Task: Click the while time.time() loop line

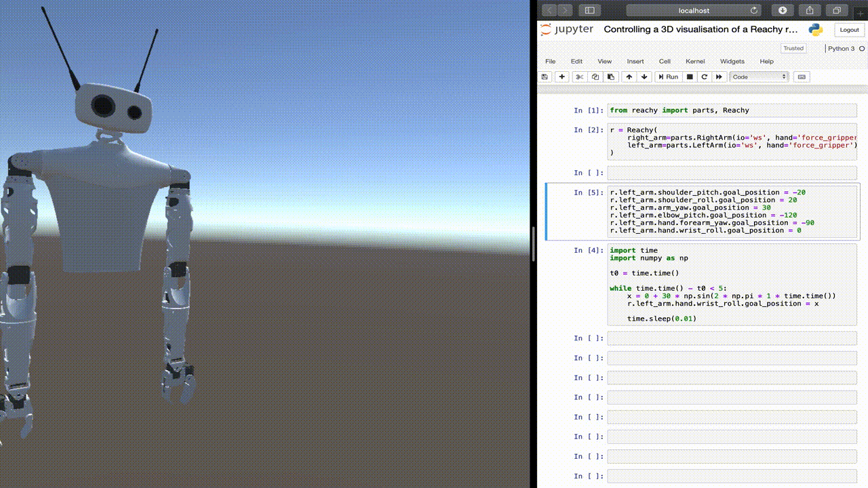Action: 668,288
